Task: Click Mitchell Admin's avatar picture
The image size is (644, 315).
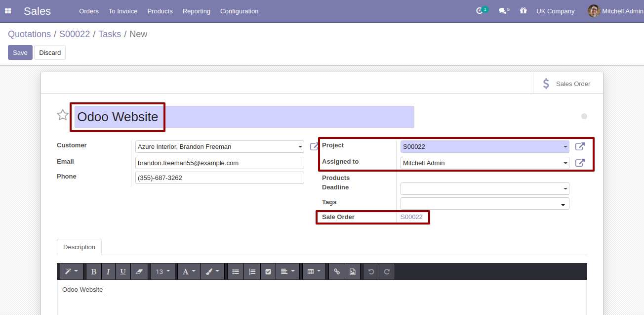Action: tap(594, 11)
